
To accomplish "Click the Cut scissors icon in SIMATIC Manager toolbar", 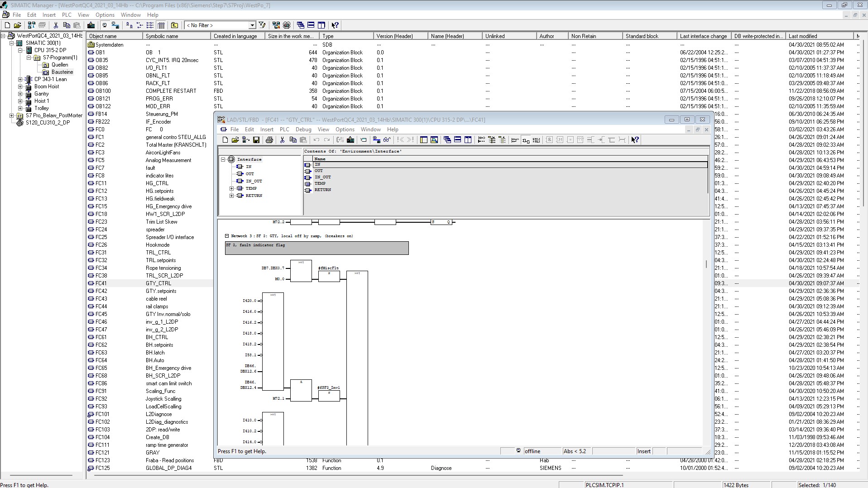I will coord(56,25).
